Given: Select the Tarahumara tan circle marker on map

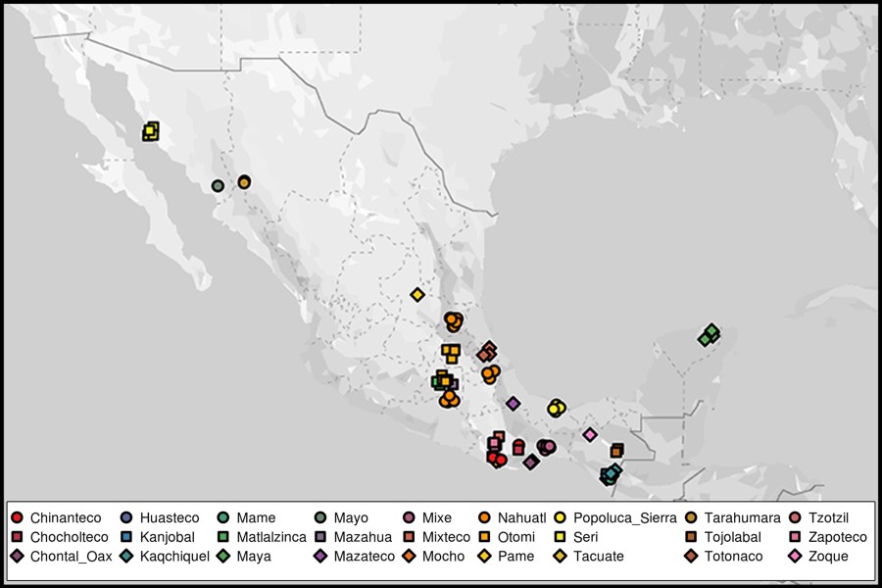Looking at the screenshot, I should click(x=244, y=182).
